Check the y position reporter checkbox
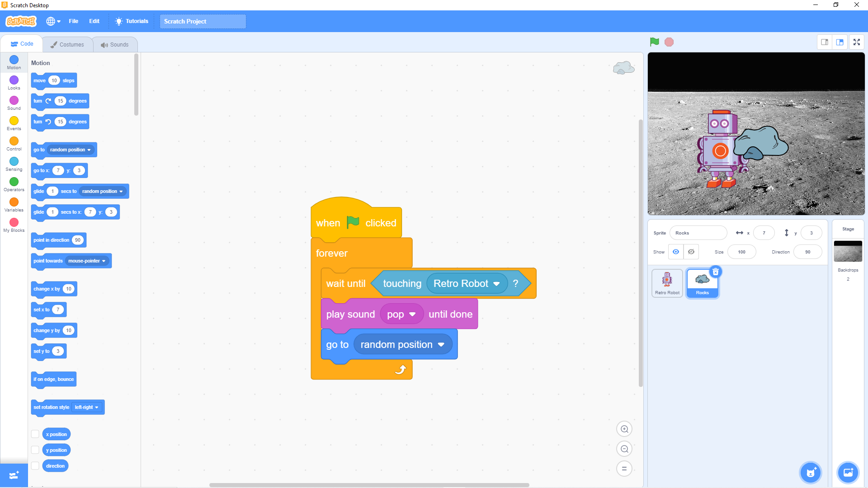The height and width of the screenshot is (488, 868). coord(35,450)
